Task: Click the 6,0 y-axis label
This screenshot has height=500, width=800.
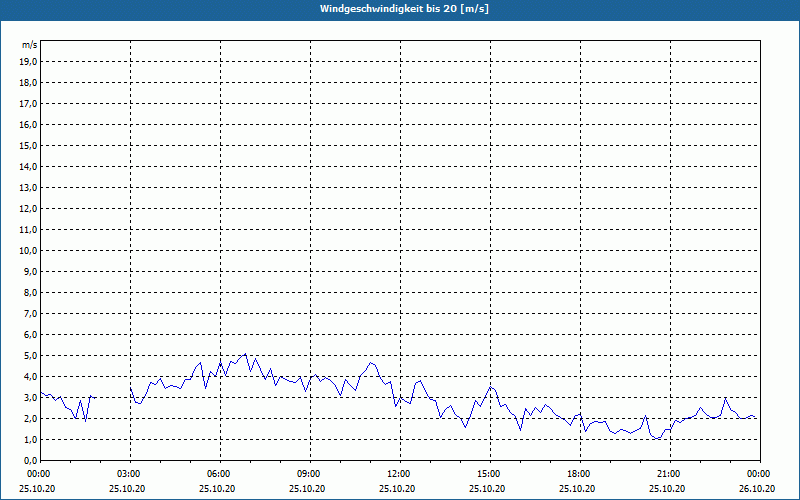Action: pyautogui.click(x=30, y=335)
